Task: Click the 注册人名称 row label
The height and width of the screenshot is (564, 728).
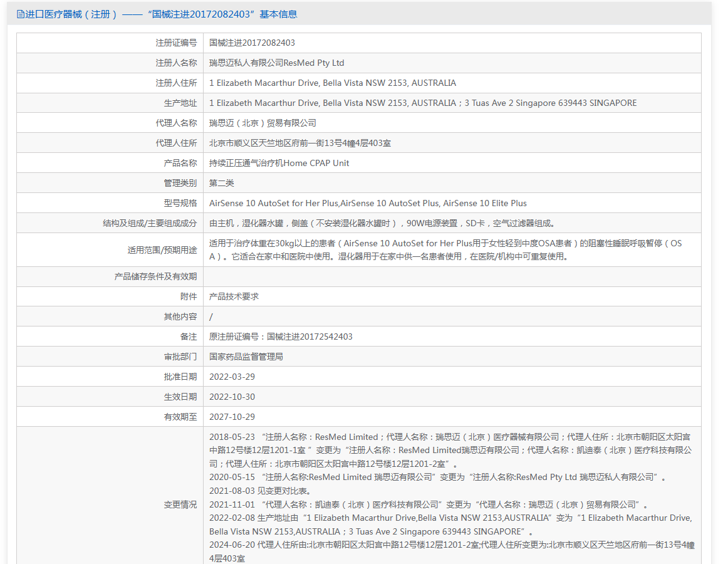Action: tap(176, 63)
